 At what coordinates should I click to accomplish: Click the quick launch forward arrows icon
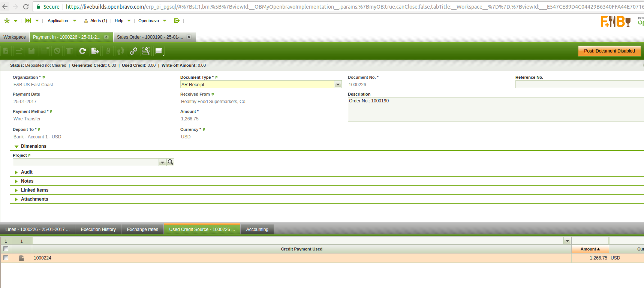[28, 21]
